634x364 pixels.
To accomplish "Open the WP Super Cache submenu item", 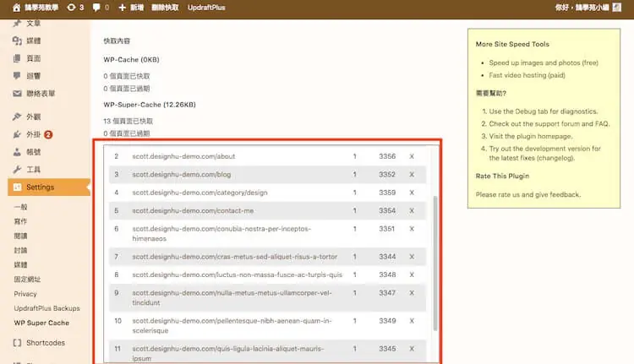I will point(41,323).
